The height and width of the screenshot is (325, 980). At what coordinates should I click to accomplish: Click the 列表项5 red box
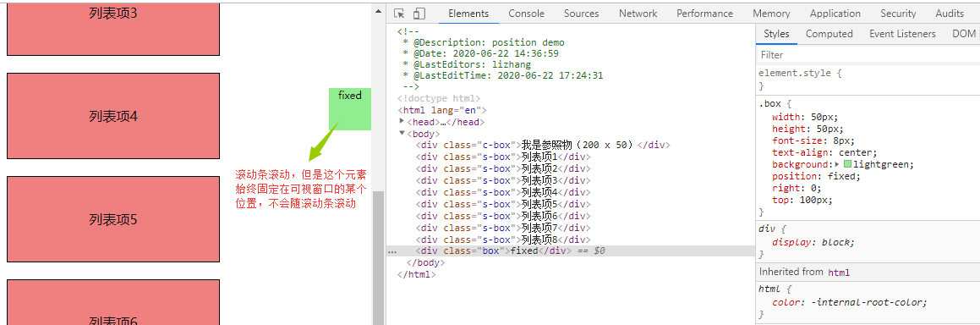[113, 219]
